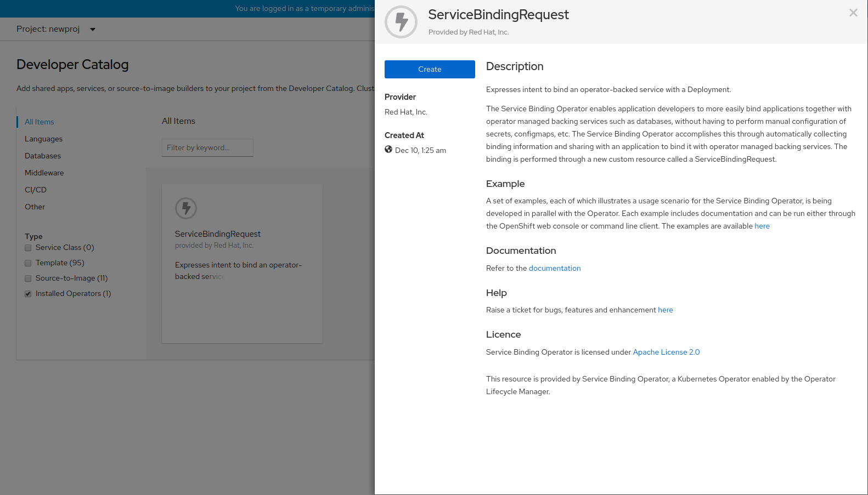
Task: Toggle the Template (95) checkbox
Action: point(28,263)
